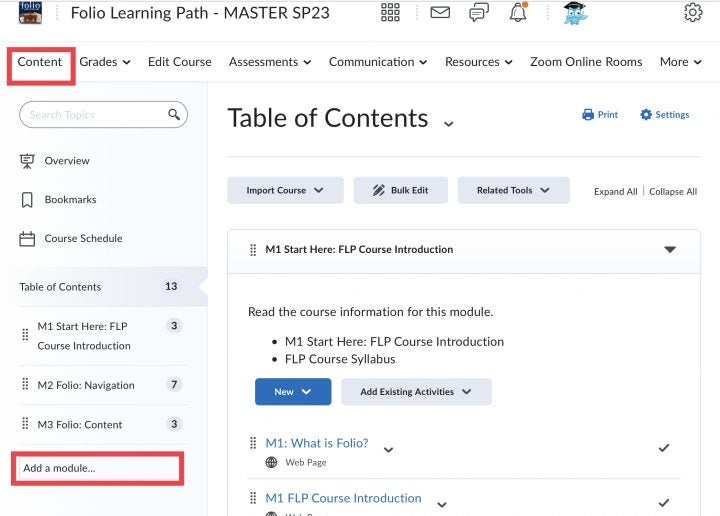Image resolution: width=720 pixels, height=516 pixels.
Task: Click the printer icon beside Print
Action: click(x=588, y=114)
